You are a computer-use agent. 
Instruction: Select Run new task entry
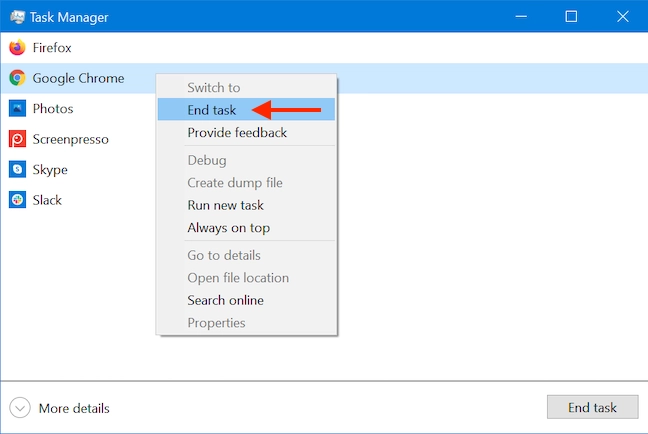246,205
